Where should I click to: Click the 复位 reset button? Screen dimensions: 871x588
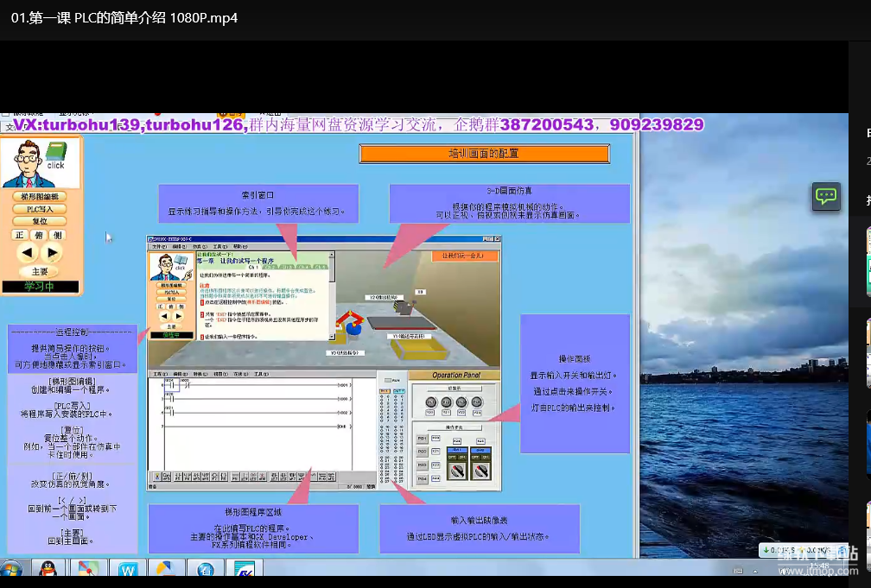point(40,221)
